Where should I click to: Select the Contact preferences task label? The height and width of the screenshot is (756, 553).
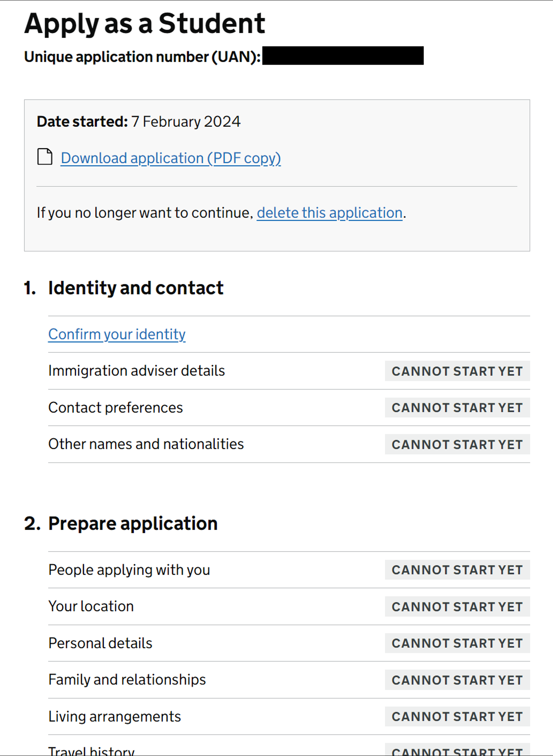(x=115, y=408)
